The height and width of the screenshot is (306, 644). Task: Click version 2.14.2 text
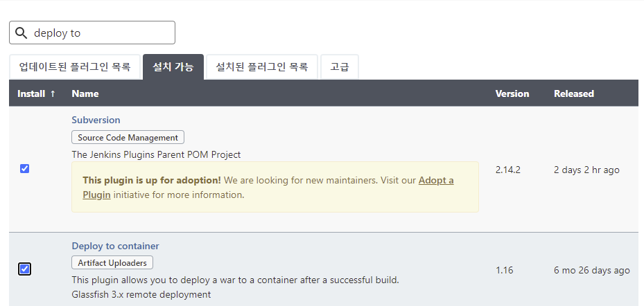(x=507, y=170)
